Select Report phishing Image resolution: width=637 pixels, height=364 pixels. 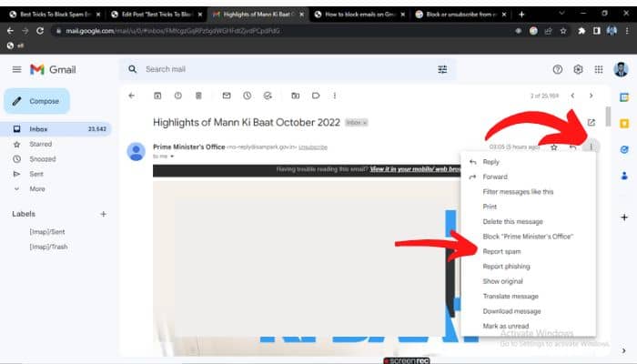coord(528,267)
